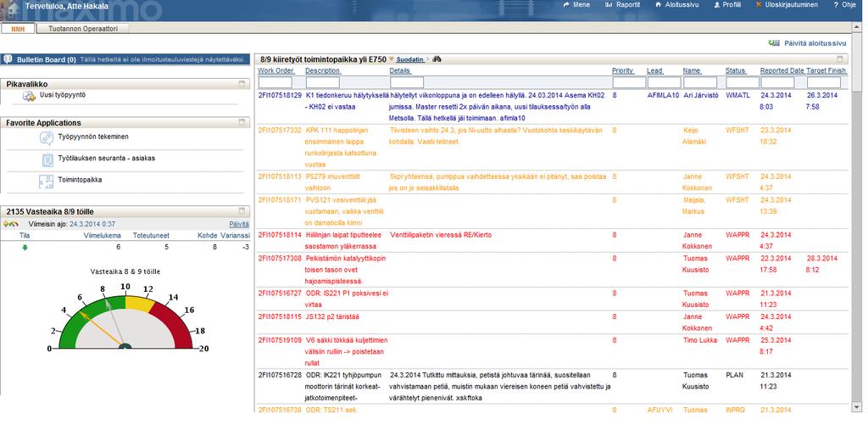Click the Toimintopaikka application icon
868x425 pixels.
(x=46, y=182)
